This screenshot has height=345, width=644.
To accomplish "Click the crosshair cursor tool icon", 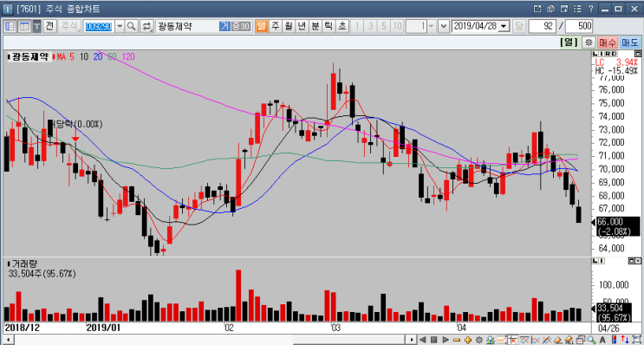I will pos(513,340).
